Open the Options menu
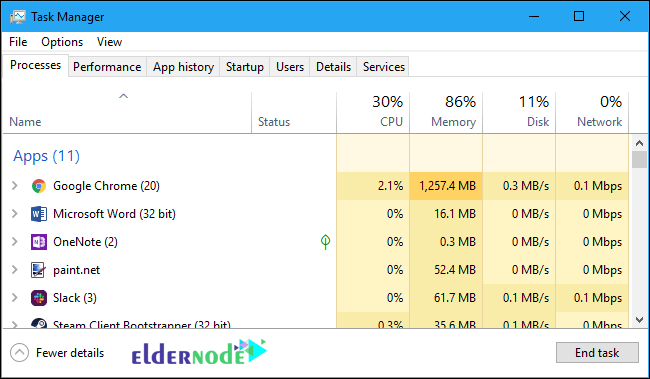Image resolution: width=650 pixels, height=379 pixels. tap(62, 42)
